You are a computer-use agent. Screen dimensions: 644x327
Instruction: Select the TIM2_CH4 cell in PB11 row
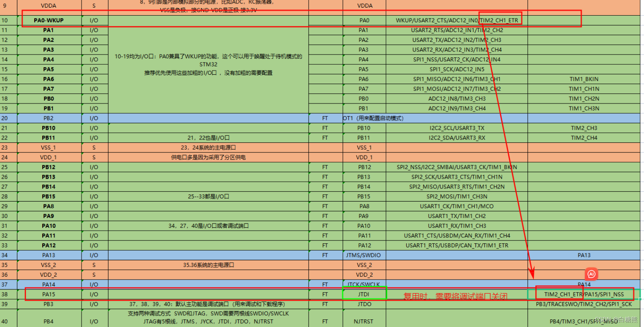point(584,137)
